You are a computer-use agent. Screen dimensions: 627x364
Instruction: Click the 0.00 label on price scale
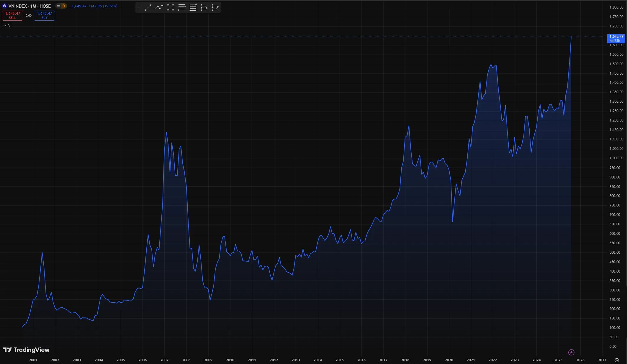pyautogui.click(x=613, y=347)
